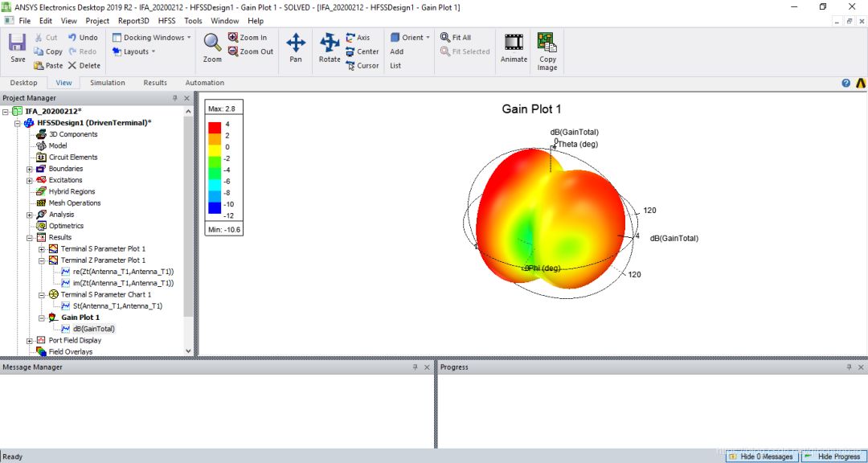Collapse Gain Plot 1 node

pyautogui.click(x=42, y=318)
